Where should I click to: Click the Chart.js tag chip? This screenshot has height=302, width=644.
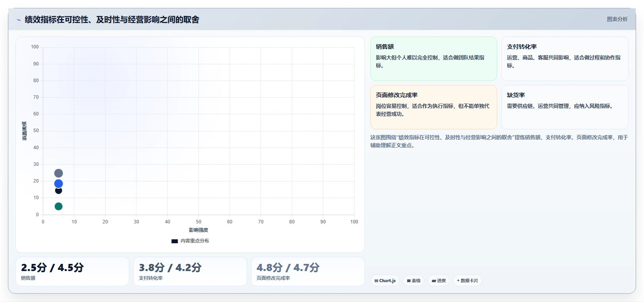385,281
